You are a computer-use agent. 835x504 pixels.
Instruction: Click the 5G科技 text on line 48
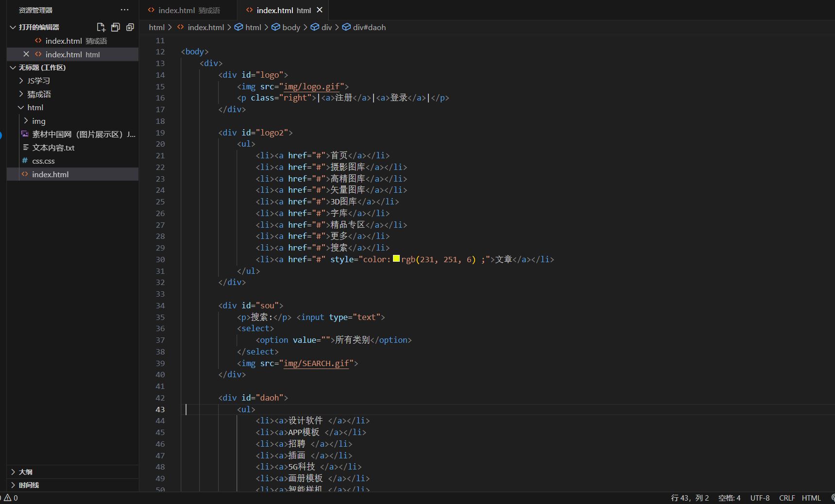(302, 467)
